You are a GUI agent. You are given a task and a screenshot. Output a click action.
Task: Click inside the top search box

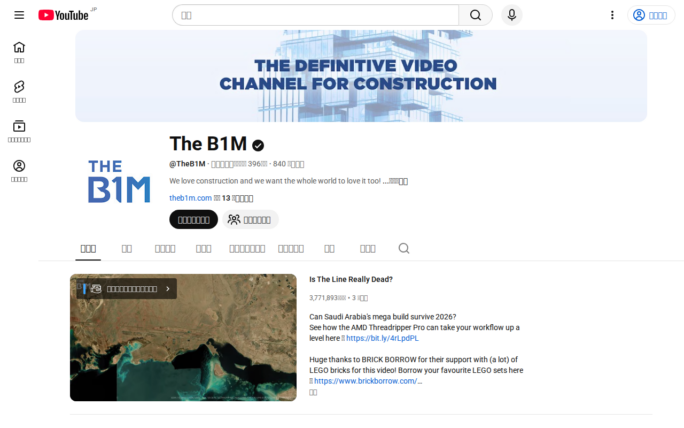click(315, 15)
